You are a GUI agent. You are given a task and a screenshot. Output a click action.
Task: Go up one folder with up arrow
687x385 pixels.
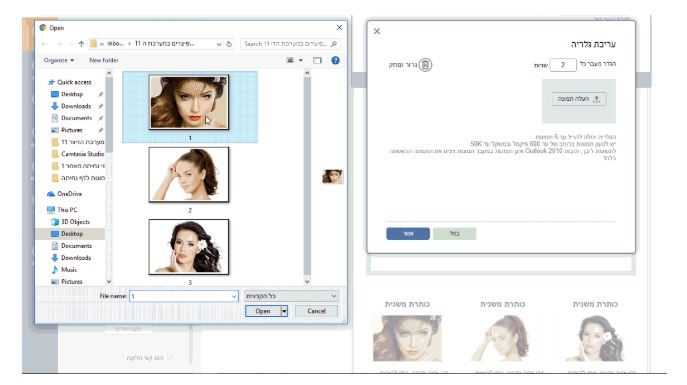(81, 44)
